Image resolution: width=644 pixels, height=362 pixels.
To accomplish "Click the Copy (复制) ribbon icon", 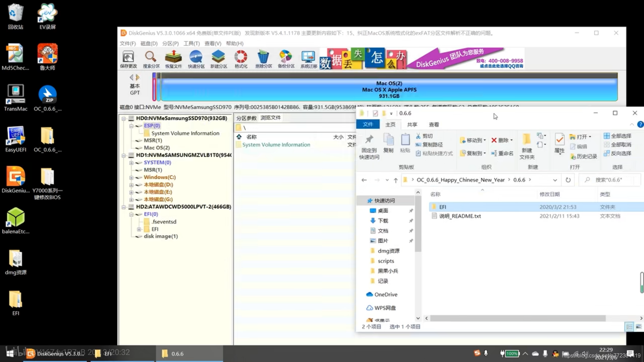I will pos(388,143).
